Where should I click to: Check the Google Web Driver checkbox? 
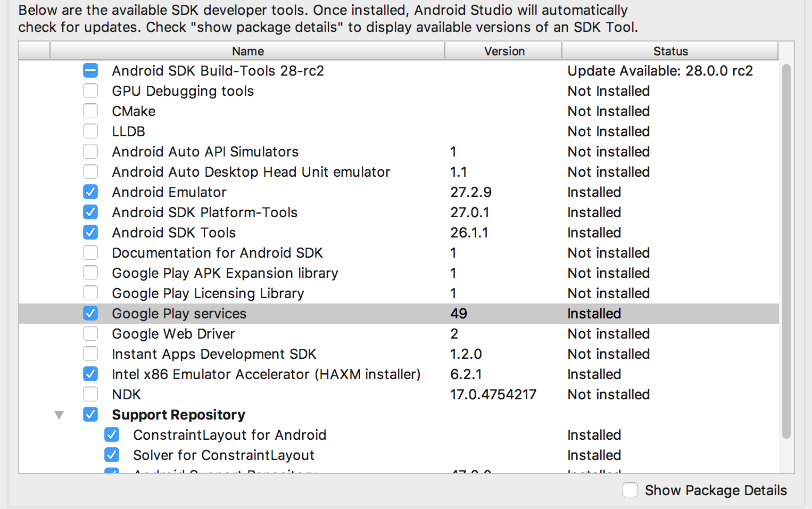[x=90, y=333]
